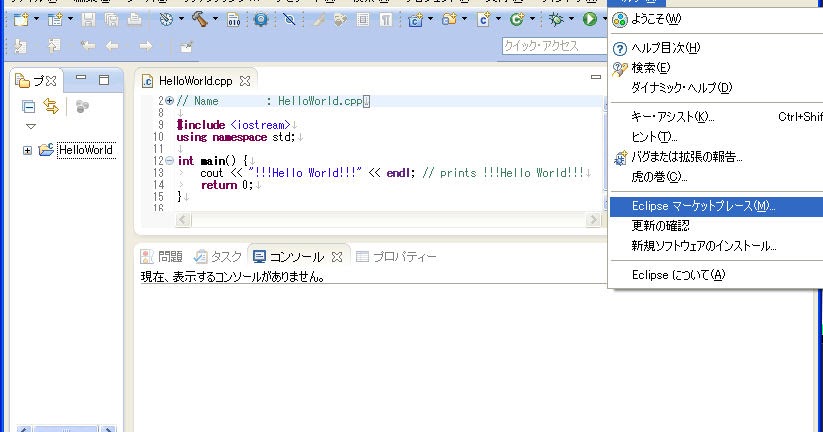The image size is (823, 432).
Task: Switch to the タスク tab
Action: (x=217, y=257)
